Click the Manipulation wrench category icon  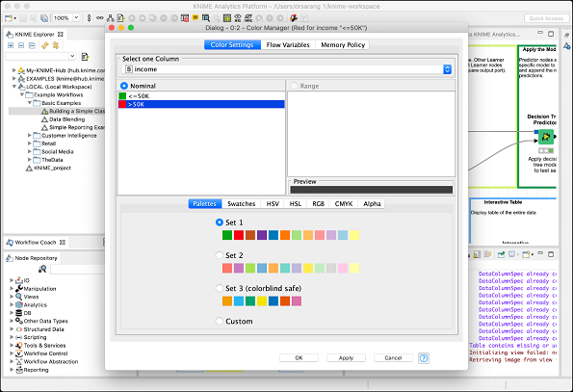pyautogui.click(x=19, y=289)
